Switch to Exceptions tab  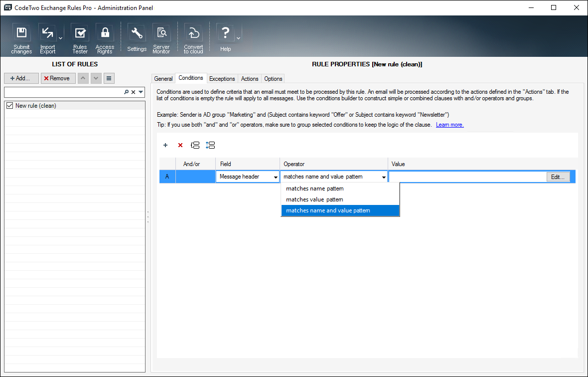222,78
